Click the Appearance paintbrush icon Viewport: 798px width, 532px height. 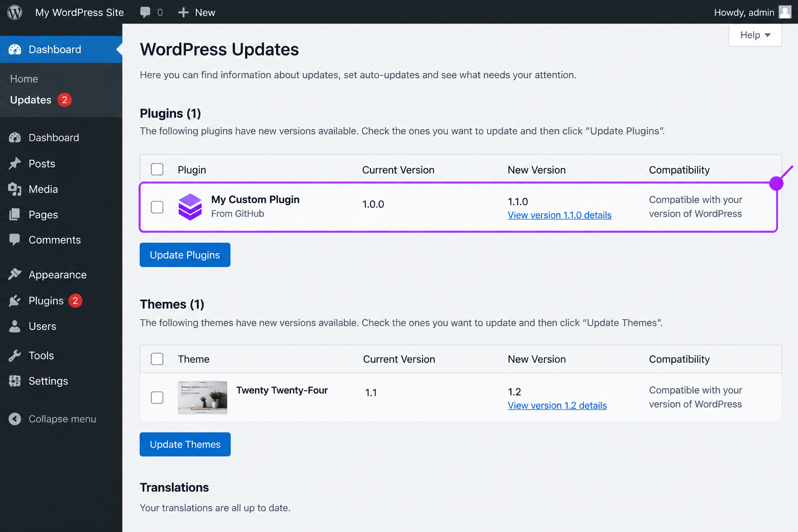point(15,274)
